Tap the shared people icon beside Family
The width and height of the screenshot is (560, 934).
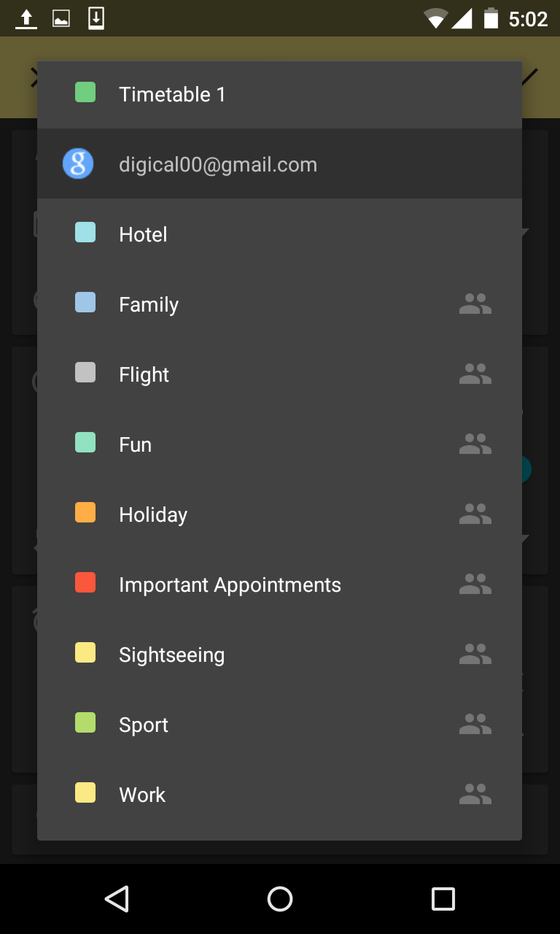[475, 304]
